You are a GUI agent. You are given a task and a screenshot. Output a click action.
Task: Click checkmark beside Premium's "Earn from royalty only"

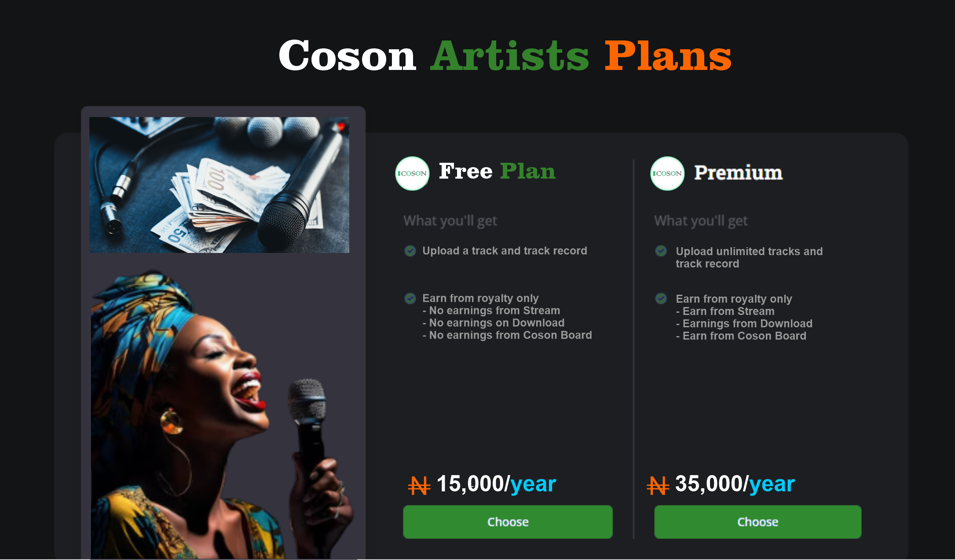tap(661, 299)
